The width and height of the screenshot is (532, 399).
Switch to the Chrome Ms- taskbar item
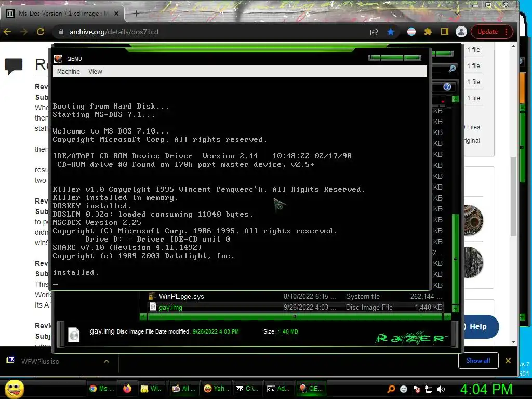click(101, 389)
